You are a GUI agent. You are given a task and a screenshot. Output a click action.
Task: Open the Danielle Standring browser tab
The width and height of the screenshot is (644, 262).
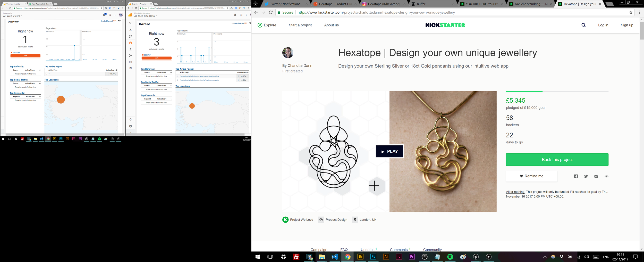pos(531,4)
